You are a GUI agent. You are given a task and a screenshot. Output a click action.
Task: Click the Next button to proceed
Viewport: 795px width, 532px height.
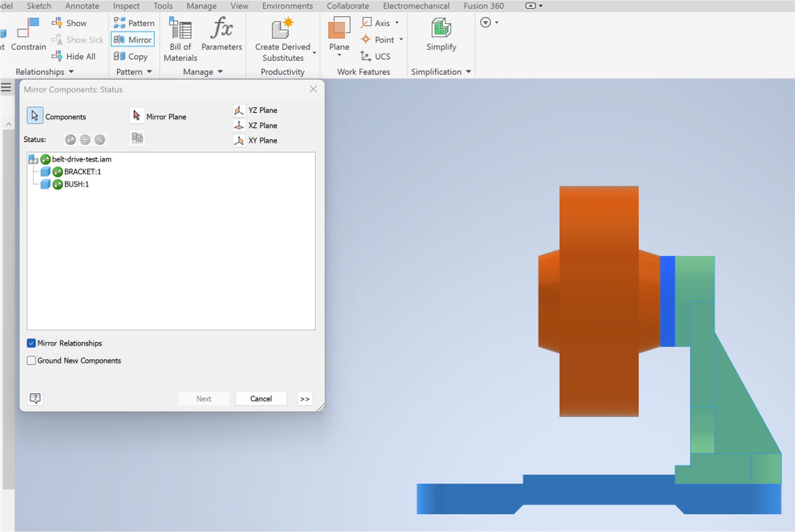(x=204, y=399)
